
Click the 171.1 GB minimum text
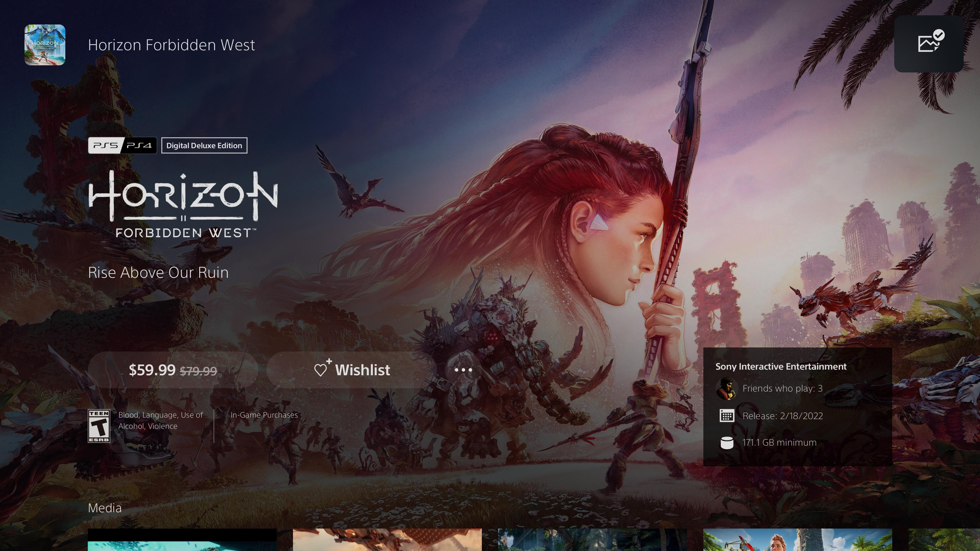click(779, 443)
